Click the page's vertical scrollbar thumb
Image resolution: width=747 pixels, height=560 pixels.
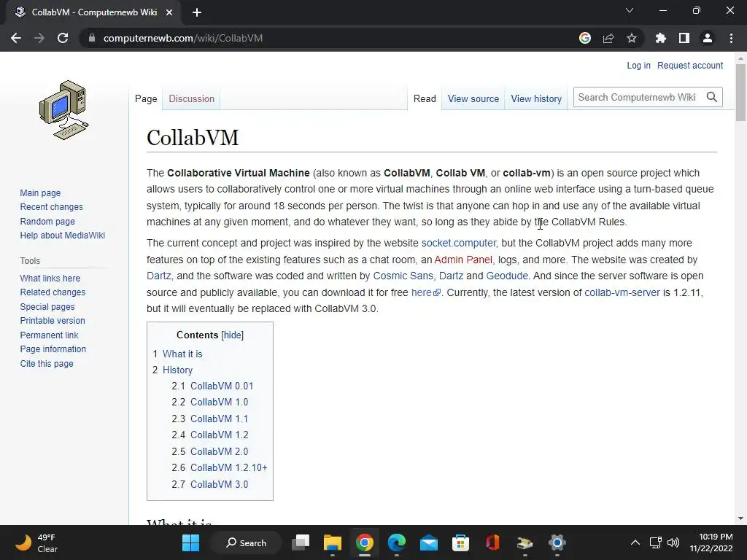[740, 93]
